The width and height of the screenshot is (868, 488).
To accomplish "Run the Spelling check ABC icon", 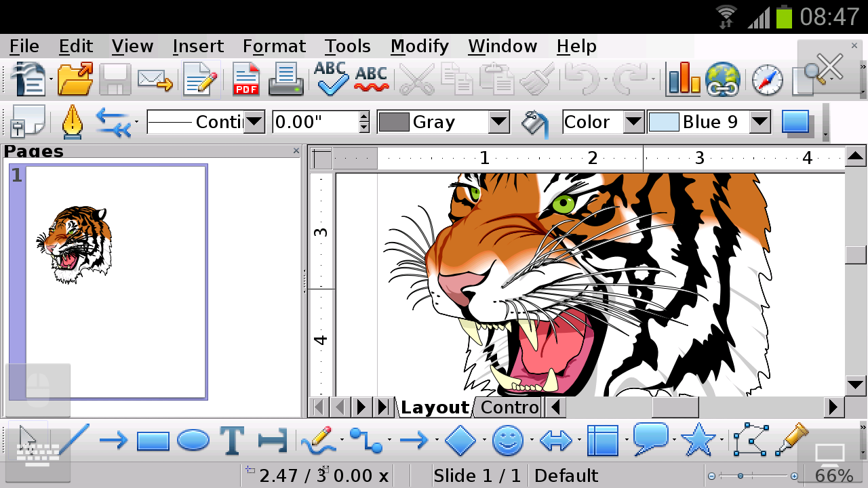I will tap(331, 79).
